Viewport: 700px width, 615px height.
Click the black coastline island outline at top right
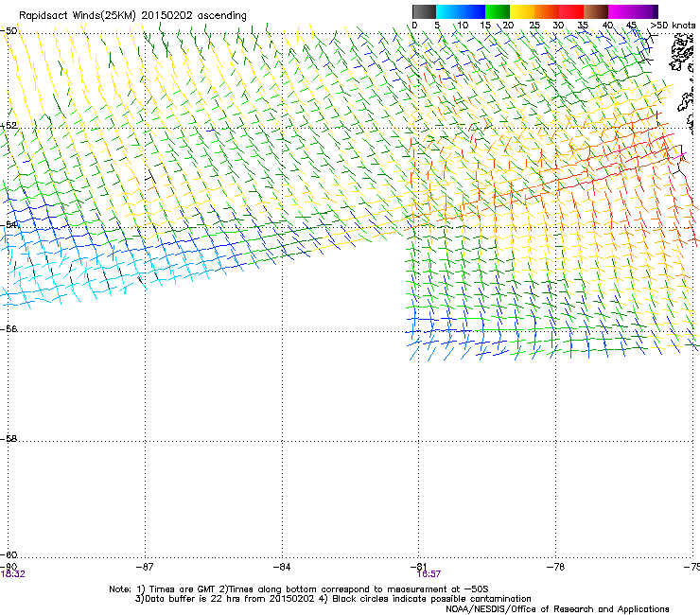[x=682, y=53]
